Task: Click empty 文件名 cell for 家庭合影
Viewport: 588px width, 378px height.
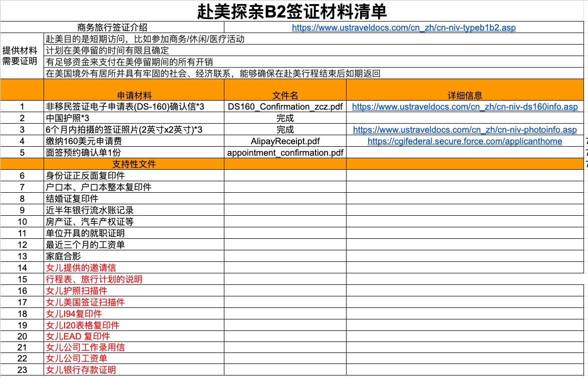Action: pos(285,256)
